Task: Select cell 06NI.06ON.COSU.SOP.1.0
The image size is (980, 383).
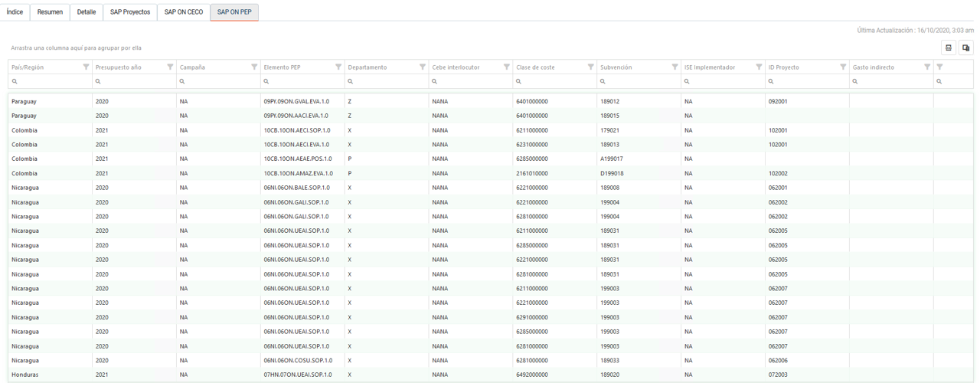Action: pyautogui.click(x=302, y=360)
